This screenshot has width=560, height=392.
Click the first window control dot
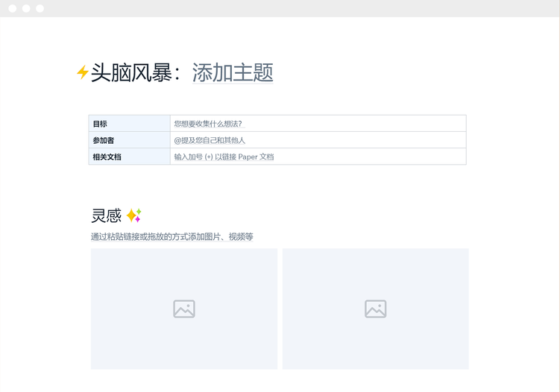tap(13, 8)
